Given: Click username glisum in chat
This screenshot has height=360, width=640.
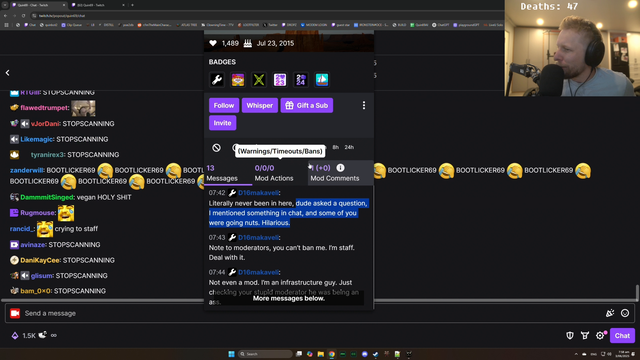Looking at the screenshot, I should [41, 276].
